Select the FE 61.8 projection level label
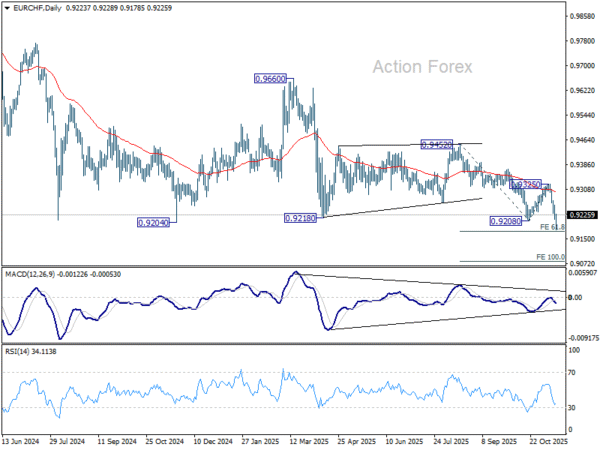 point(551,228)
